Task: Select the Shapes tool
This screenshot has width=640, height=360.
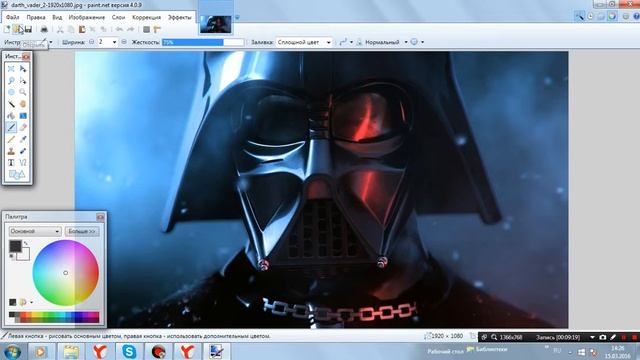Action: [17, 175]
